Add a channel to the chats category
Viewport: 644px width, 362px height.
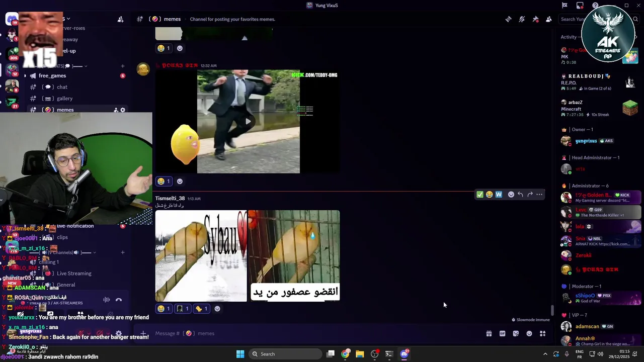click(122, 66)
